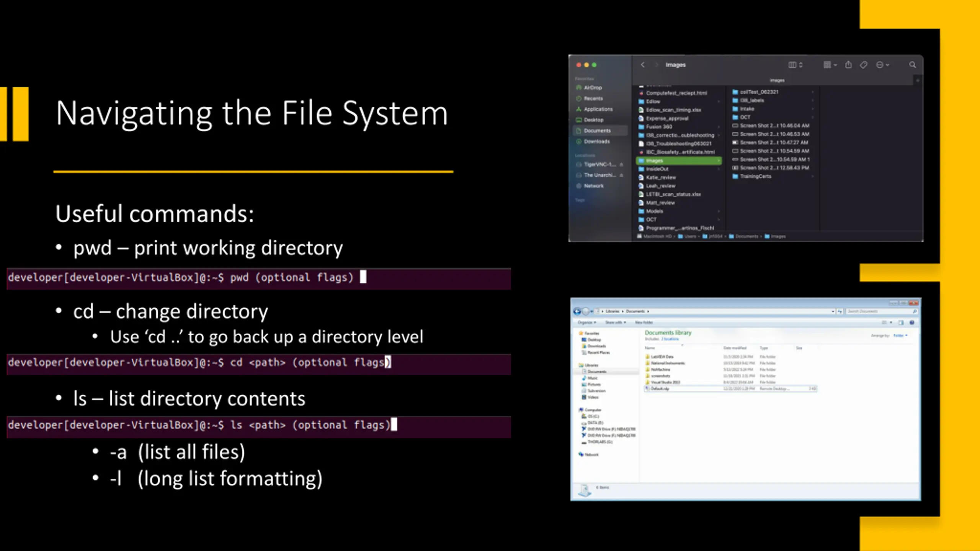Screen dimensions: 980x551
Task: Open the Finder group-by grid dropdown
Action: [x=830, y=65]
